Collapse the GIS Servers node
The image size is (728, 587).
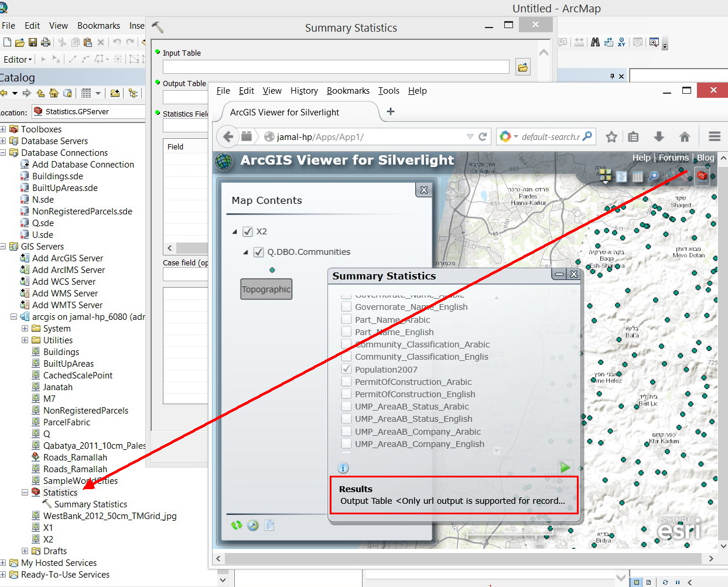pyautogui.click(x=3, y=247)
